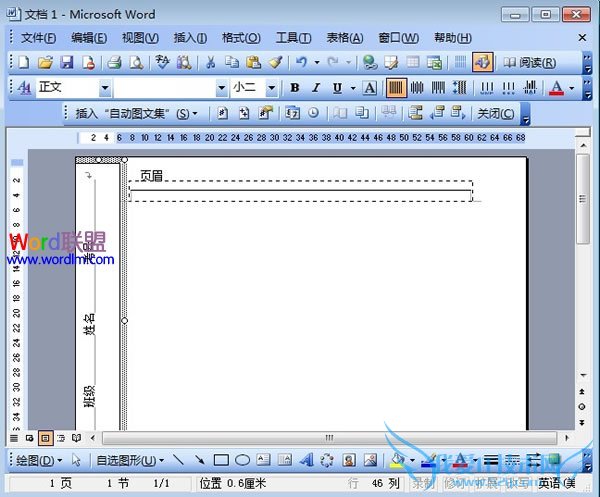Open the 插入"自动图文集" dropdown

pos(136,113)
